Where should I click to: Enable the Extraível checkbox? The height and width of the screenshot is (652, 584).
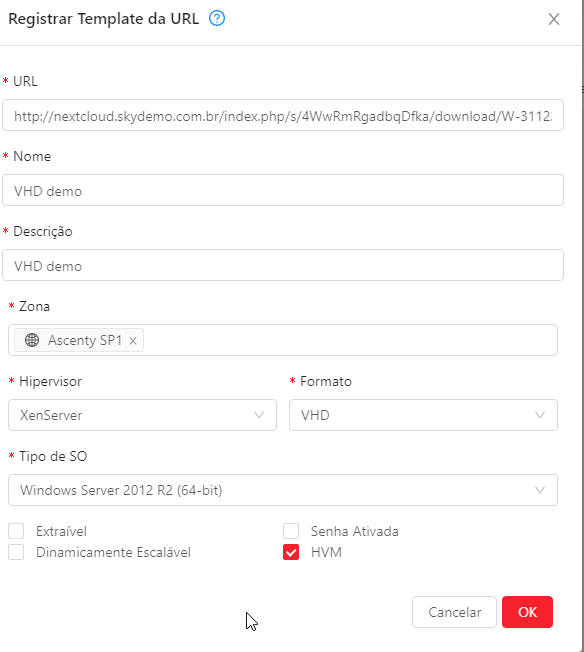pyautogui.click(x=16, y=531)
